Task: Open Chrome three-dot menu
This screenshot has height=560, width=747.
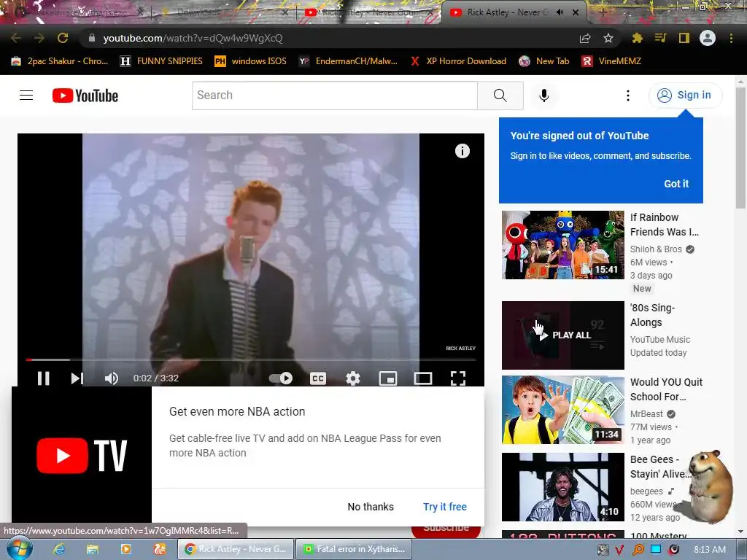Action: pos(731,38)
